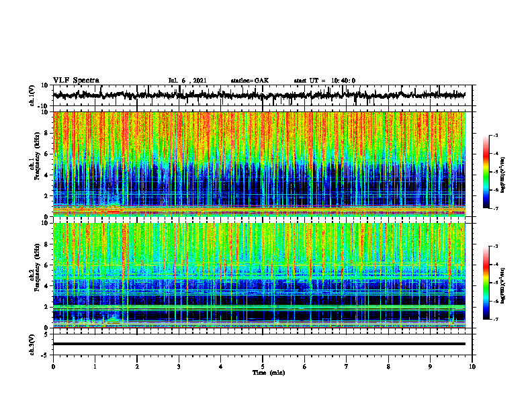Click the "-3" tick on ch.2 colorbar

495,246
